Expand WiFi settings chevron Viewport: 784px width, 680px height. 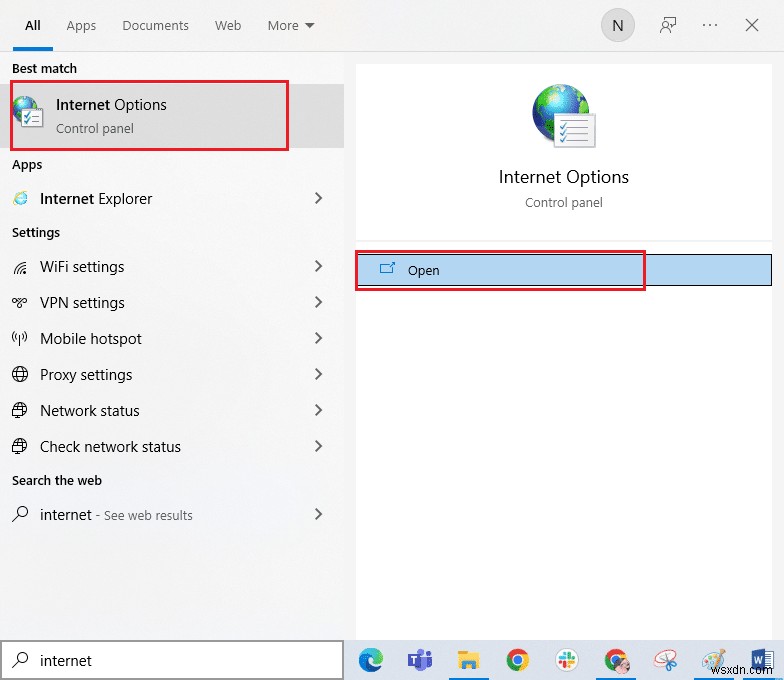[x=318, y=266]
